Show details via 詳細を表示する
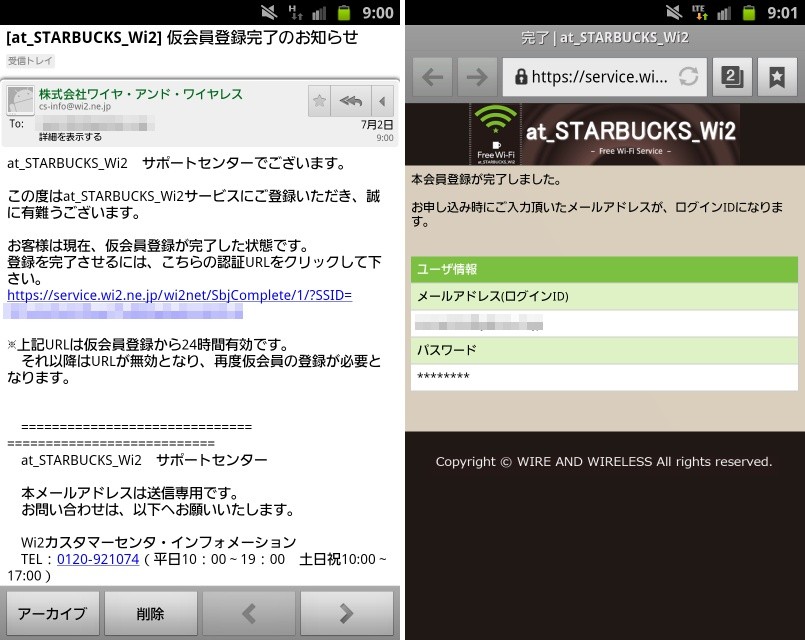Screen dimensions: 805x640 [x=70, y=137]
